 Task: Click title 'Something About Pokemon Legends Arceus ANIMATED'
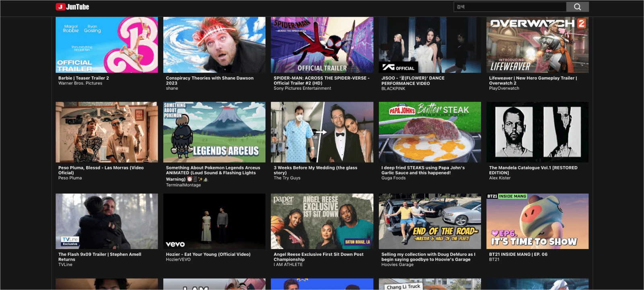click(213, 173)
